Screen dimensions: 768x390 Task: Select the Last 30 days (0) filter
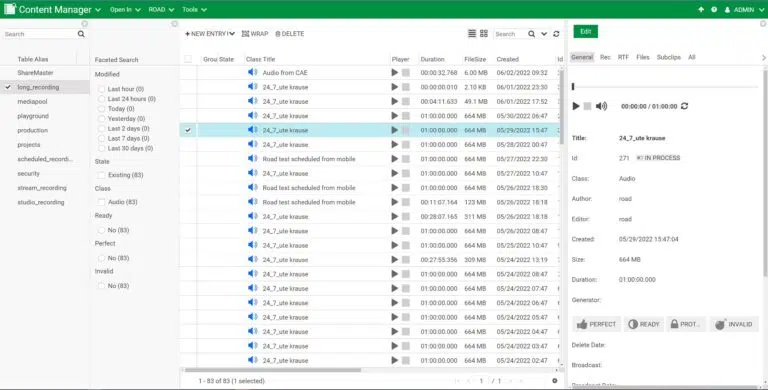point(101,148)
